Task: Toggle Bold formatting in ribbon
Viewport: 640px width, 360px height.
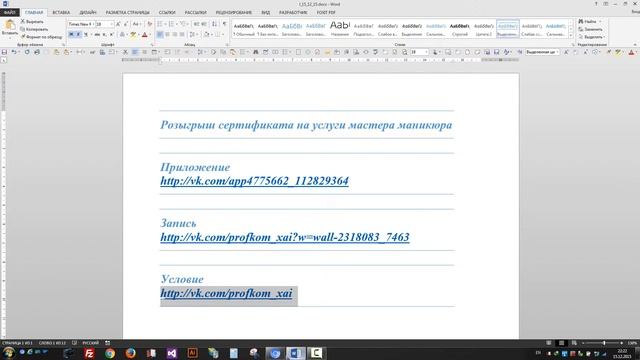Action: (x=71, y=35)
